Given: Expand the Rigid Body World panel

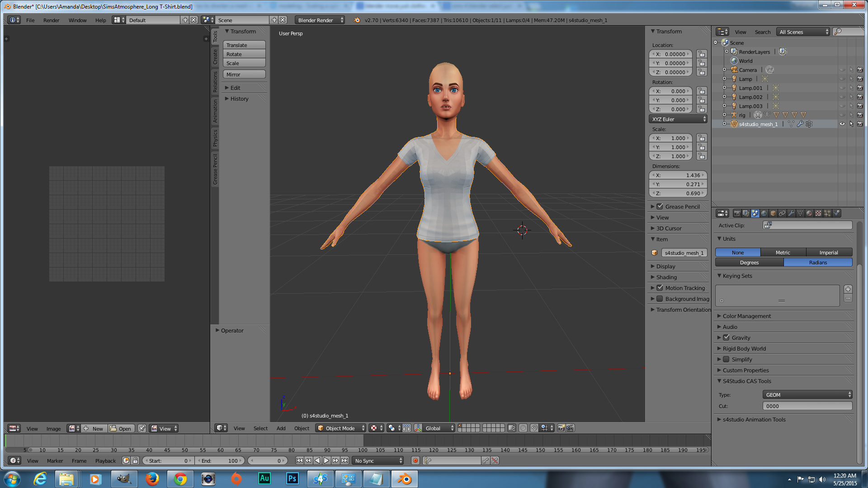Looking at the screenshot, I should click(x=744, y=348).
